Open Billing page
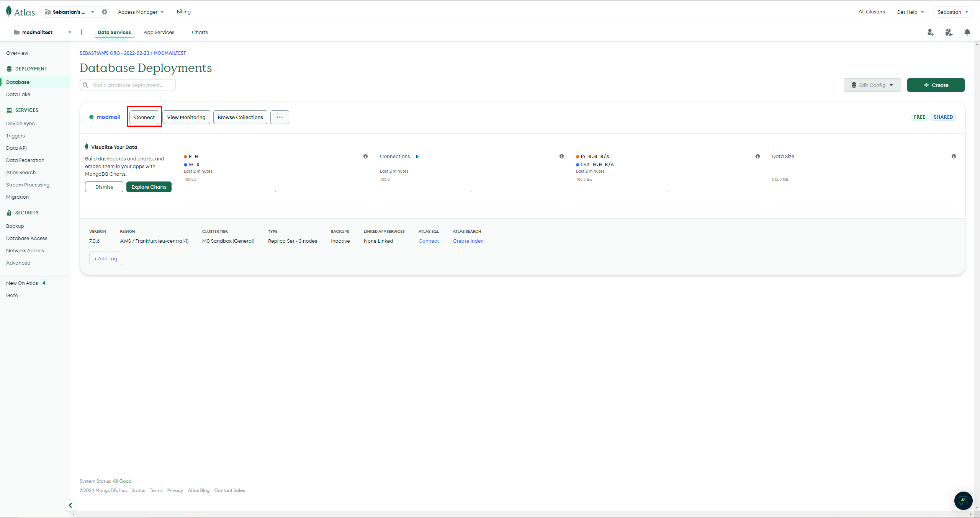Image resolution: width=980 pixels, height=518 pixels. [x=183, y=11]
